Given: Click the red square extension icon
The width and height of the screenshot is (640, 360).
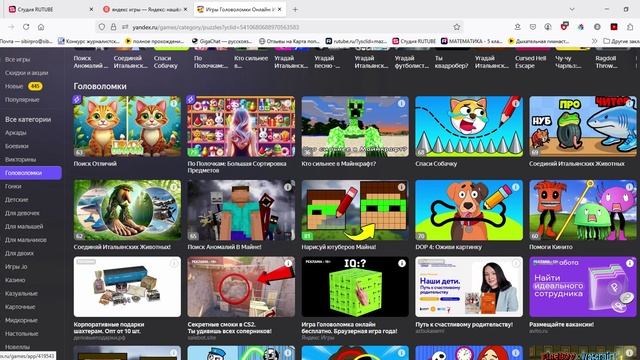Looking at the screenshot, I should pos(614,27).
